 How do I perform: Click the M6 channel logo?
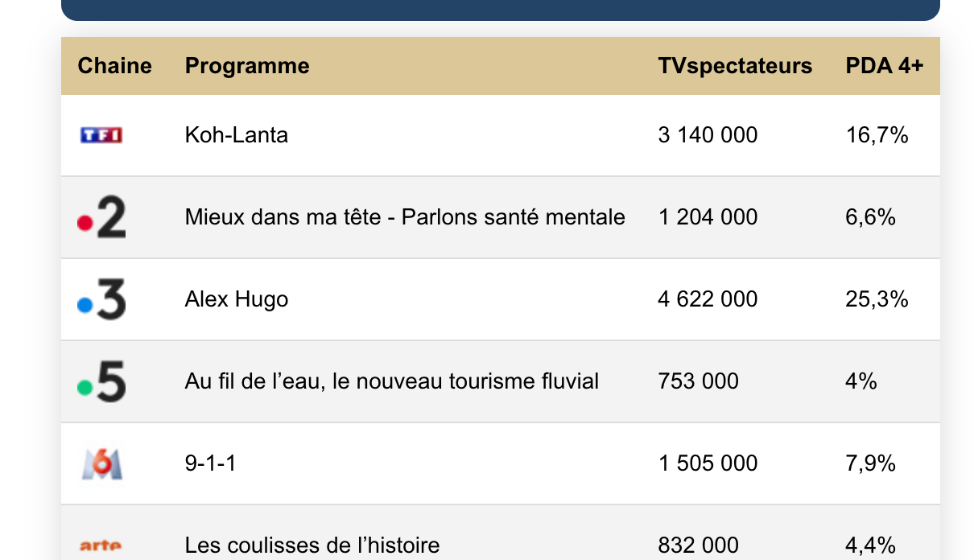[101, 464]
